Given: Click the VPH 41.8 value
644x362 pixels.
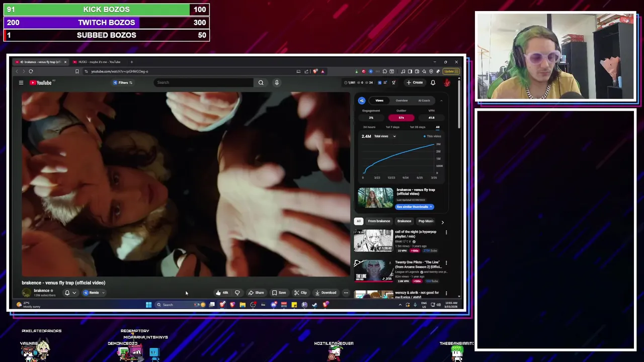Looking at the screenshot, I should [431, 118].
